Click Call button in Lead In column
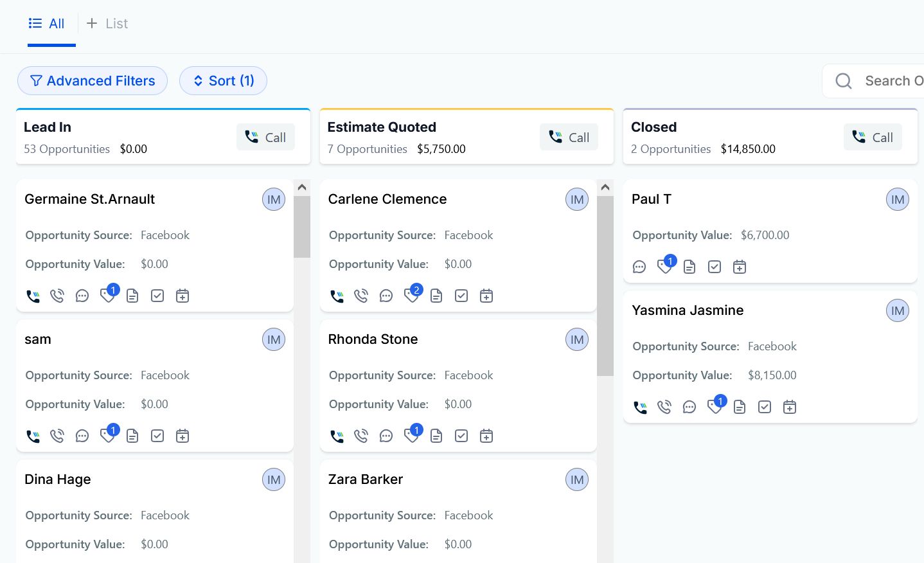Image resolution: width=924 pixels, height=563 pixels. pos(265,137)
